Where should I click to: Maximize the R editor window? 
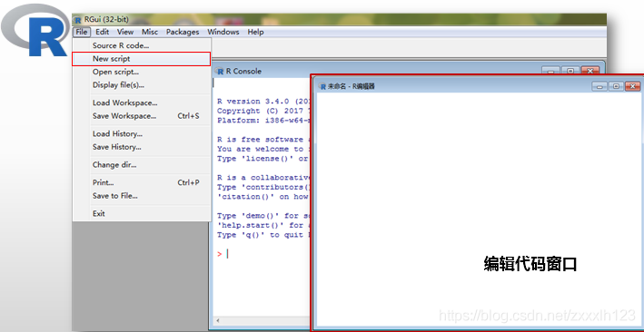[616, 86]
